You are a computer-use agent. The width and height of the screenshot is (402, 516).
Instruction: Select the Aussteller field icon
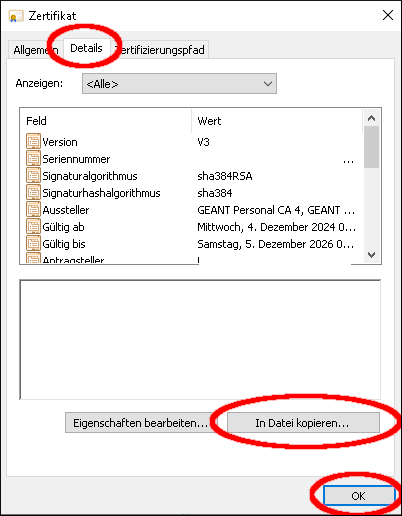pyautogui.click(x=33, y=209)
